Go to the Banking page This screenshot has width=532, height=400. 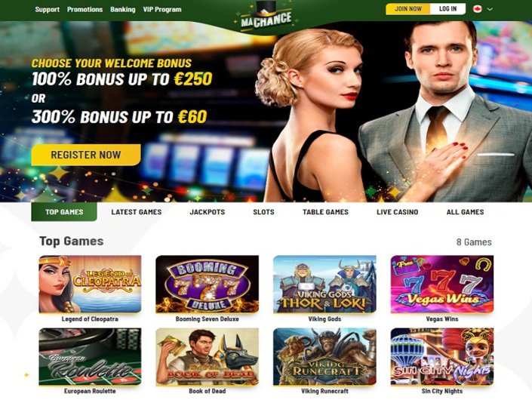[122, 10]
